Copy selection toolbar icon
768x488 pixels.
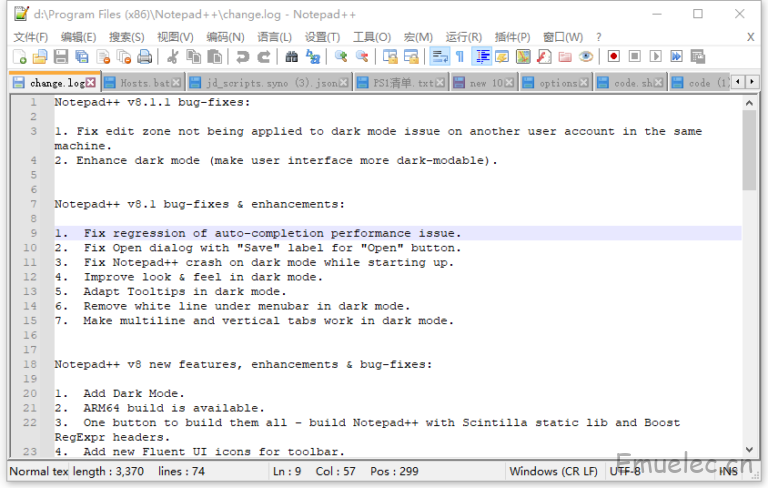(x=193, y=57)
